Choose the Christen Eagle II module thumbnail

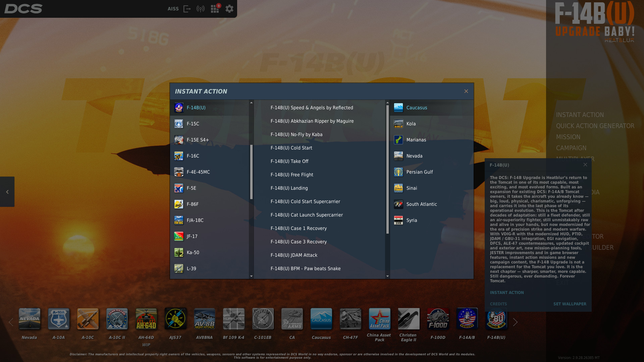pyautogui.click(x=409, y=319)
